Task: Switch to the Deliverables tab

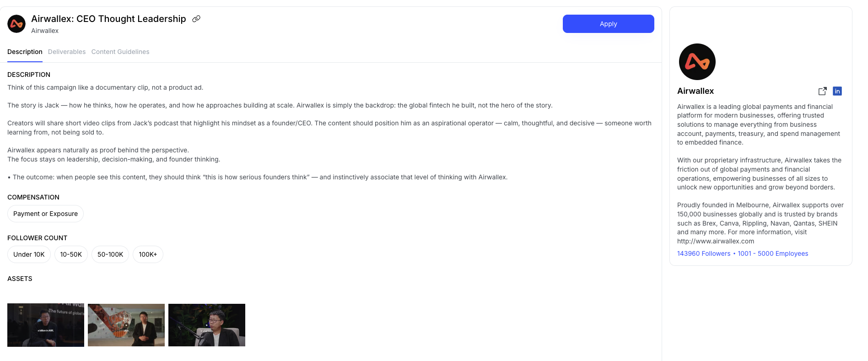Action: [x=67, y=52]
